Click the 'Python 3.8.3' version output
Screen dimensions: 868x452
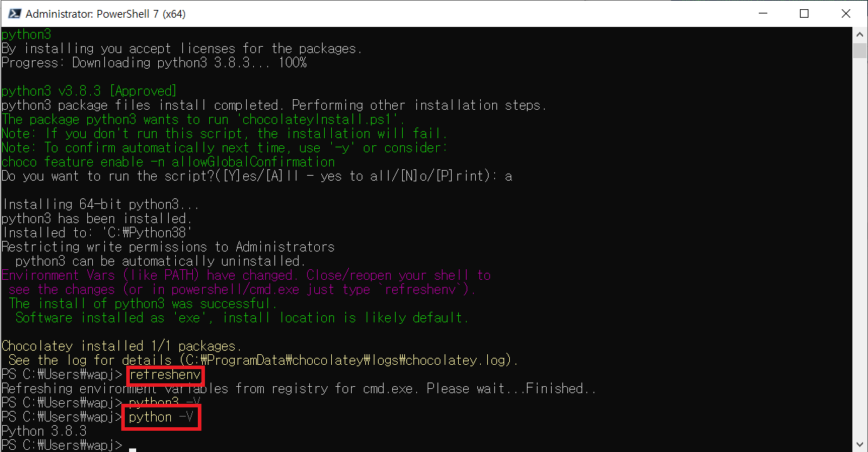coord(44,431)
